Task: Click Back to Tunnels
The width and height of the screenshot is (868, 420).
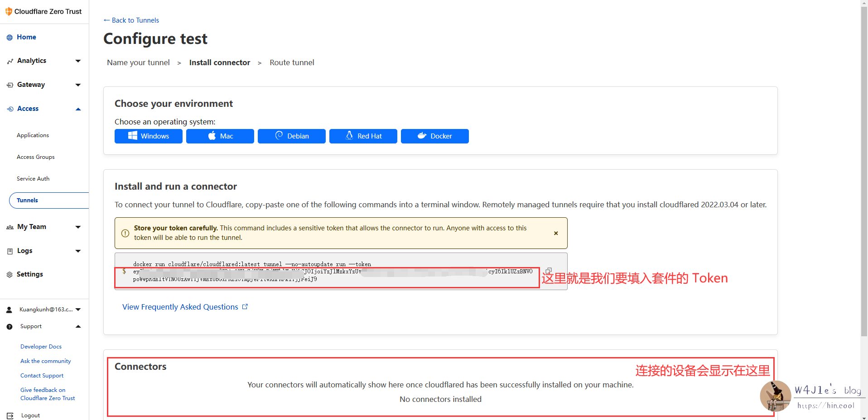Action: click(131, 20)
